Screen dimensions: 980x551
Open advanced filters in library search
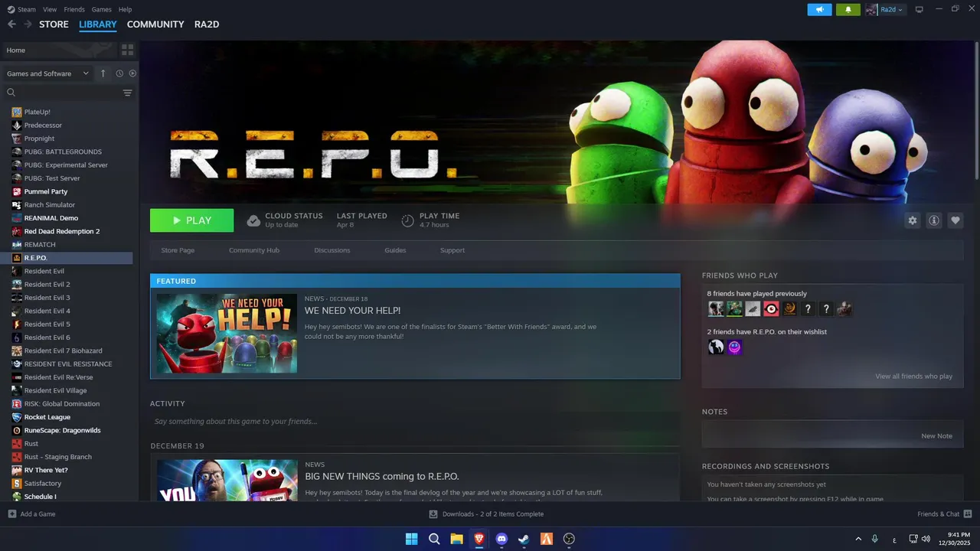(128, 93)
